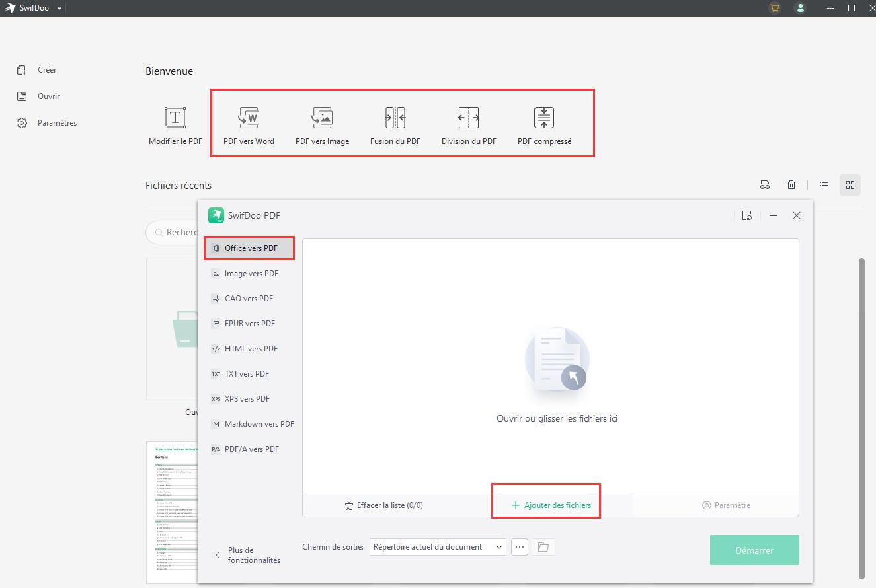This screenshot has width=876, height=588.
Task: Open the dimmed Paramètre button in dialog
Action: 726,505
